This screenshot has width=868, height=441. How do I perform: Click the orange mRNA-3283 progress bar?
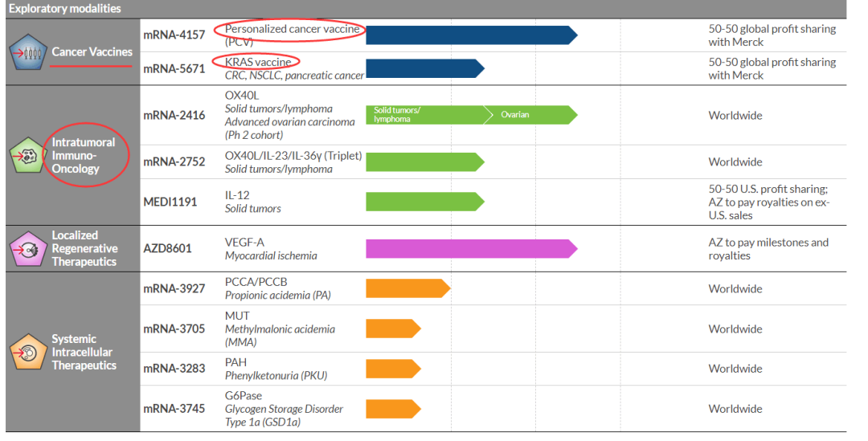click(394, 369)
